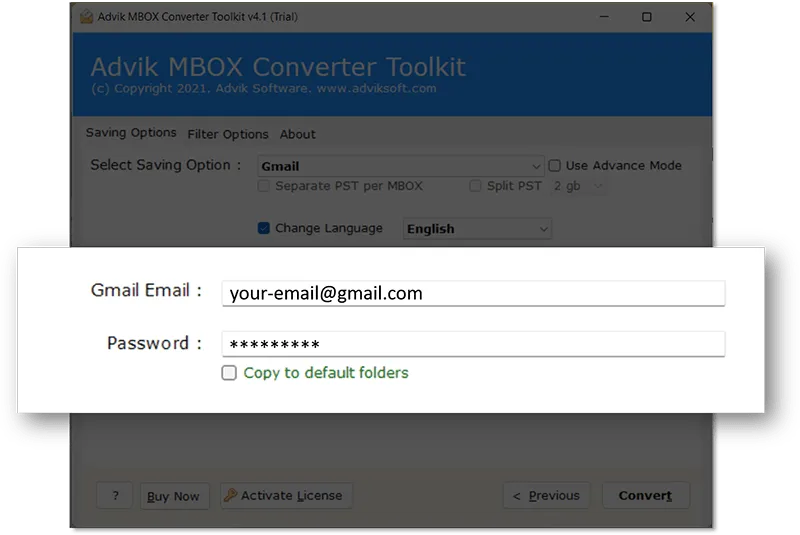
Task: Tick the Separate PST per MBOX checkbox
Action: (264, 186)
